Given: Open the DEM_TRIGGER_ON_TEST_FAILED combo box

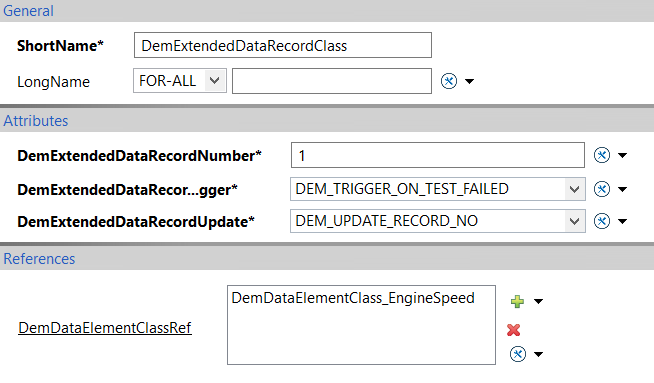Looking at the screenshot, I should tap(438, 189).
